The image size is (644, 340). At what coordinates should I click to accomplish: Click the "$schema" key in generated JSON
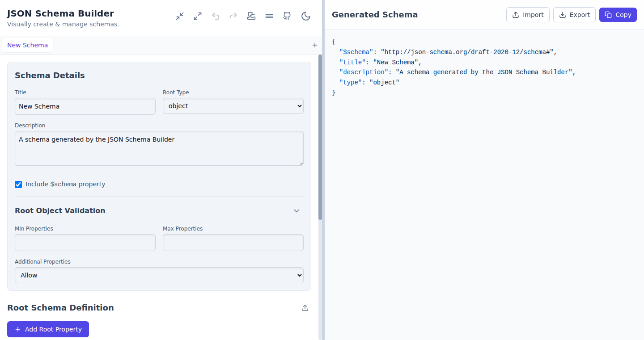coord(356,52)
